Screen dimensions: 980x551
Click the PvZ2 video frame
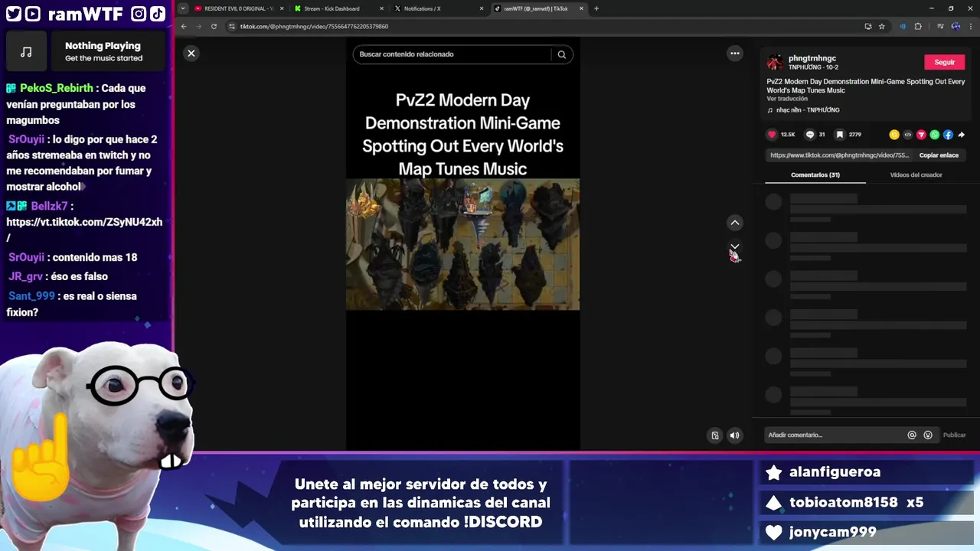[x=462, y=244]
